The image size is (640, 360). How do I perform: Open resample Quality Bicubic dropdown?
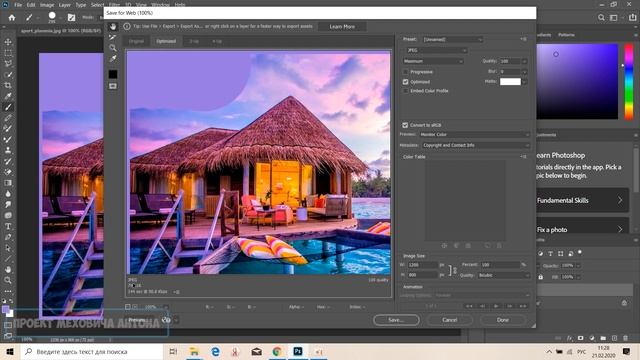click(x=504, y=276)
